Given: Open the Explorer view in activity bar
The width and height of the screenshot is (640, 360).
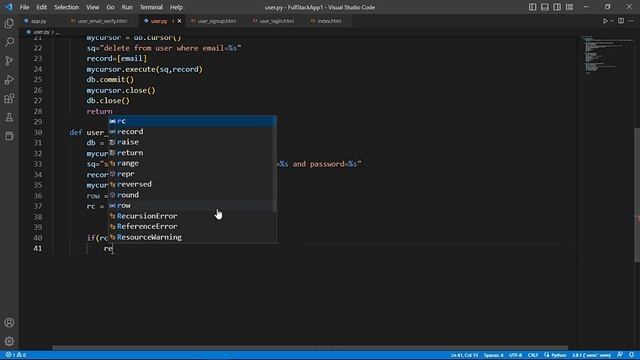Looking at the screenshot, I should tap(9, 23).
